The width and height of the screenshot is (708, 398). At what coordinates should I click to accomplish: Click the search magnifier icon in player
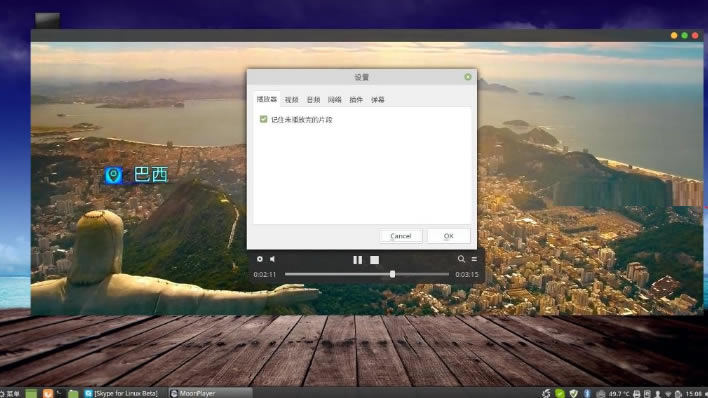coord(461,259)
